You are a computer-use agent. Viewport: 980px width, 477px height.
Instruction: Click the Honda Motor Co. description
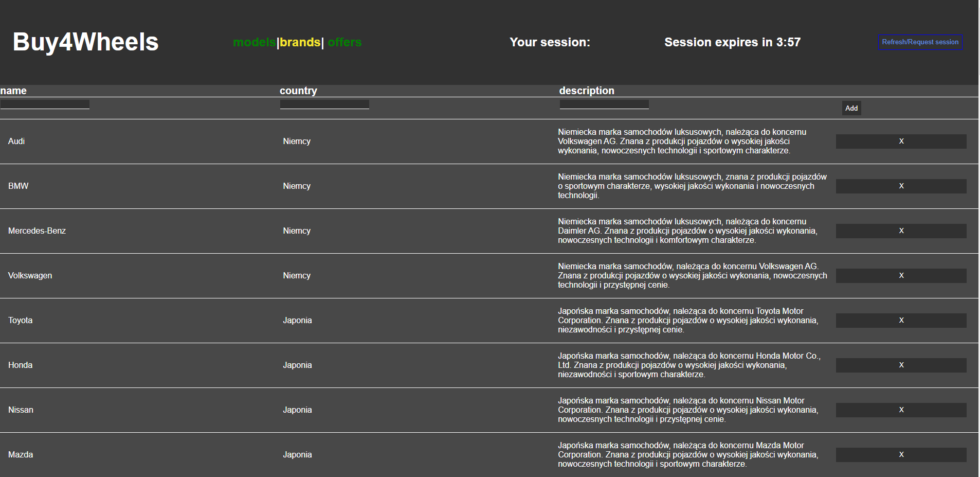pyautogui.click(x=689, y=365)
